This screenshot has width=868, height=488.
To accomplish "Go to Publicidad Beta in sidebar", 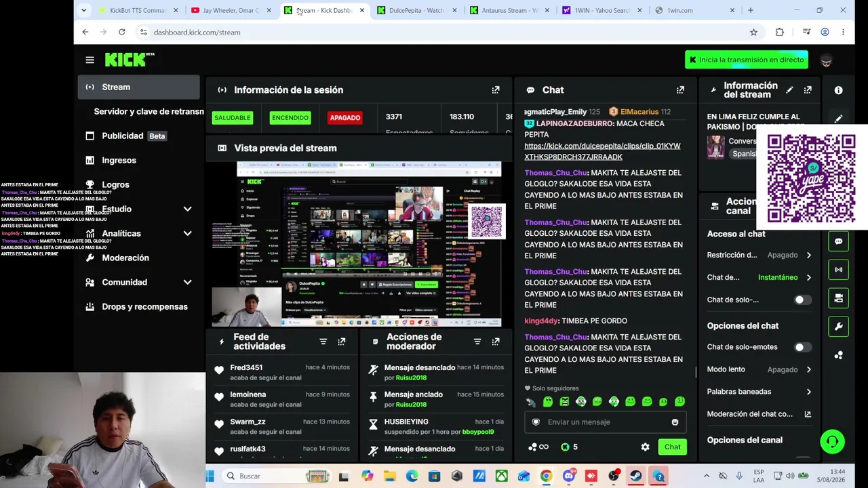I will coord(138,136).
